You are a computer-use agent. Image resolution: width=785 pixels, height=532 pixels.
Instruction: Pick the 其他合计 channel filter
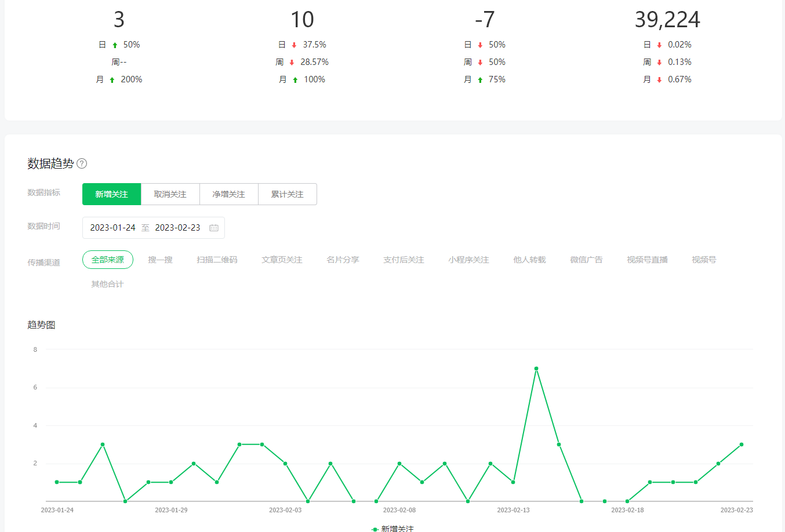point(107,284)
